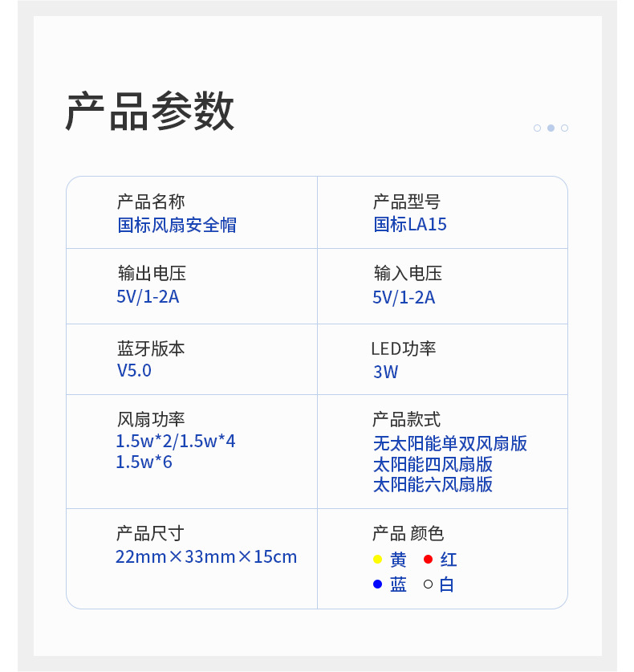
Task: Click the model value 国标LA15
Action: tap(410, 225)
